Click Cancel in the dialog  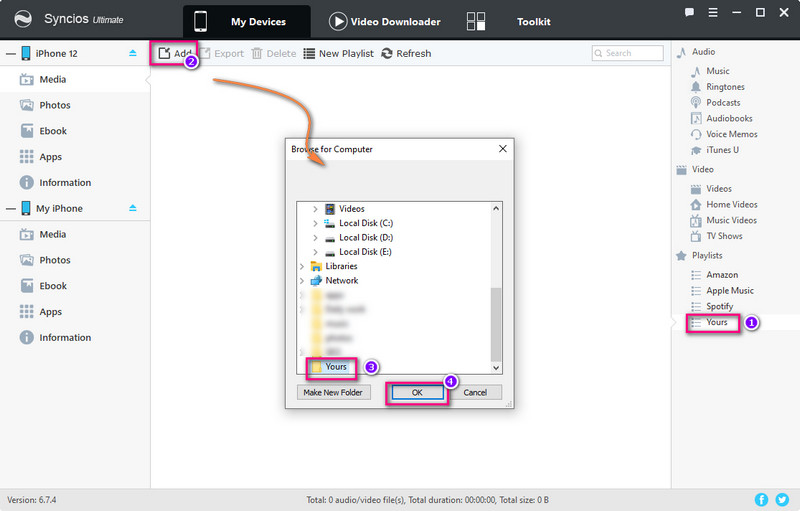475,392
